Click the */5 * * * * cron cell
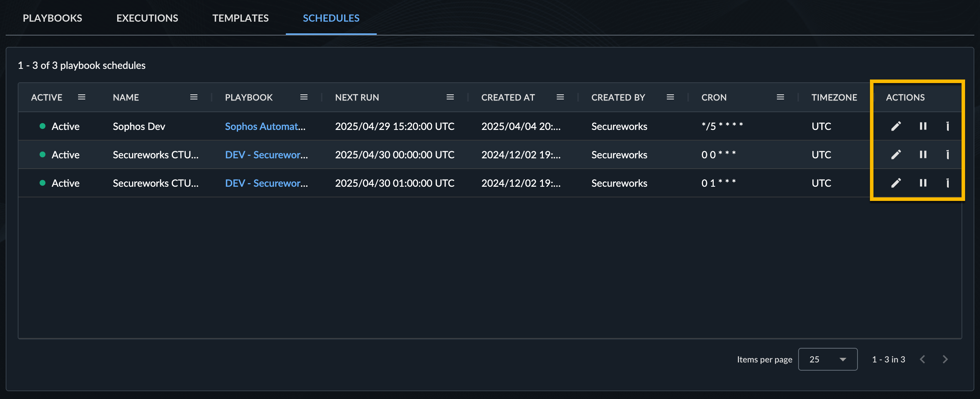Image resolution: width=980 pixels, height=399 pixels. 722,126
